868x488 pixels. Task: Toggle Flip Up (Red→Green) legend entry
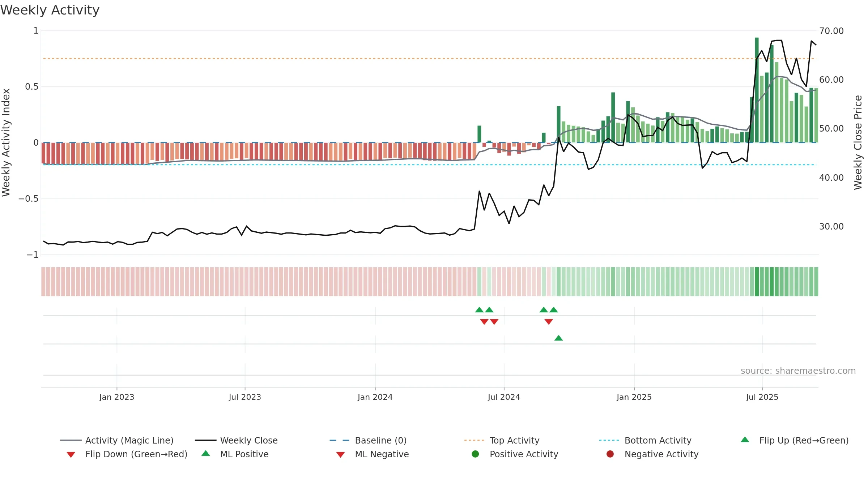coord(795,440)
